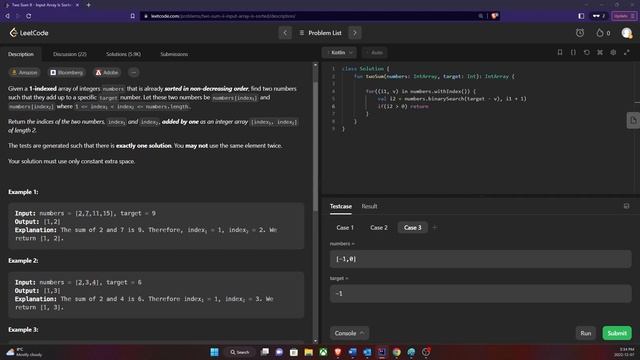
Task: Click the Example 1 code block
Action: click(x=156, y=226)
